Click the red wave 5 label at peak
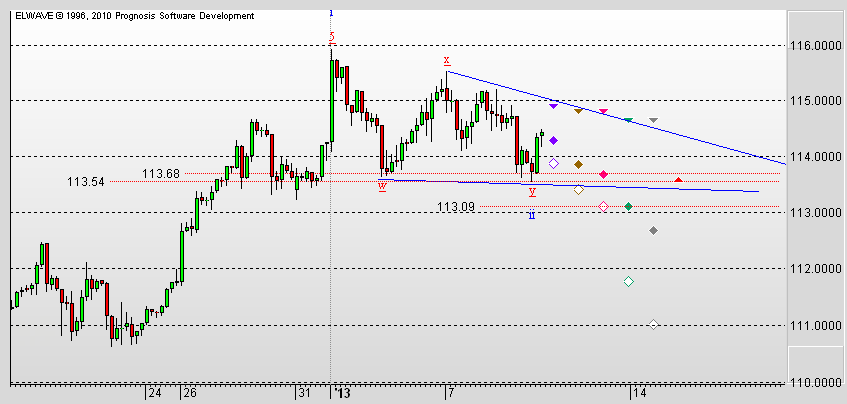Screen dimensions: 847x404 (332, 37)
